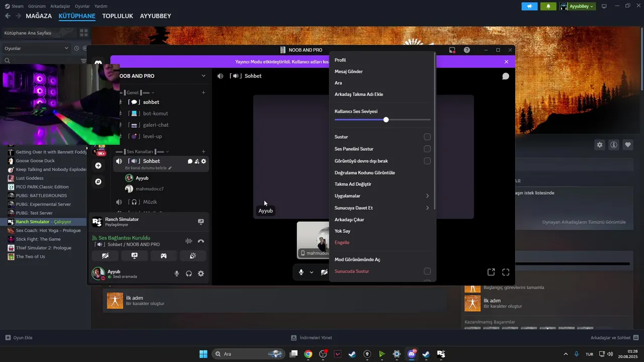Image resolution: width=644 pixels, height=362 pixels.
Task: Open Ranch Simulator info icon in Steam
Action: (x=614, y=145)
